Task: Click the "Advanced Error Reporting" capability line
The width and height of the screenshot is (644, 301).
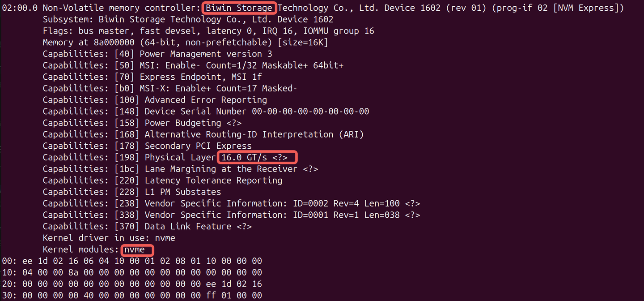Action: tap(155, 100)
